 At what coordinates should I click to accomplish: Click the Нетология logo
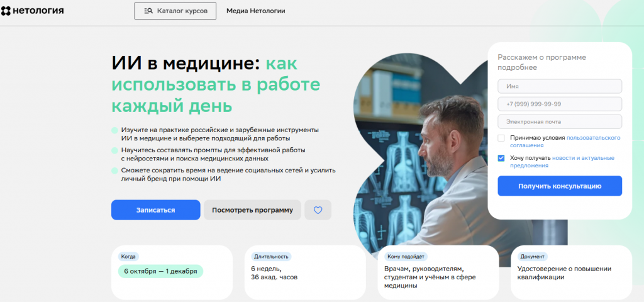[x=33, y=11]
